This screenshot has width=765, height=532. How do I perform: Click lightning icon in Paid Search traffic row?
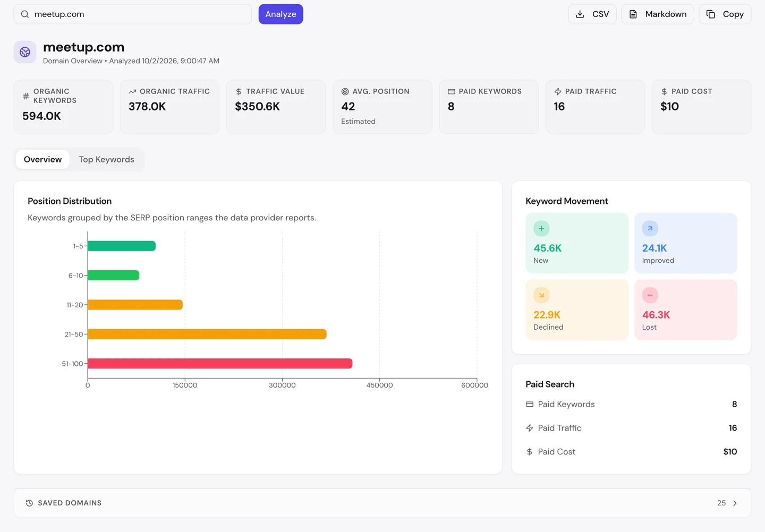(x=530, y=428)
